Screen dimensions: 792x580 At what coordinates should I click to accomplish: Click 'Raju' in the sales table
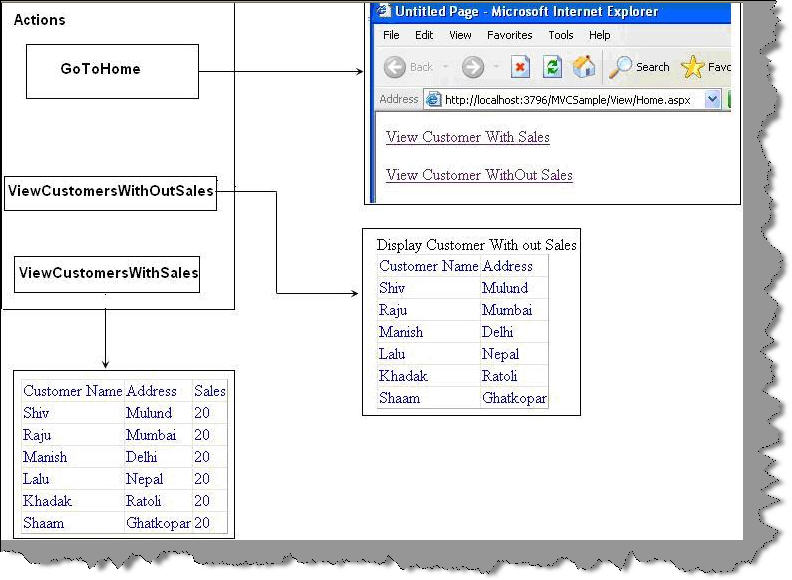point(37,435)
